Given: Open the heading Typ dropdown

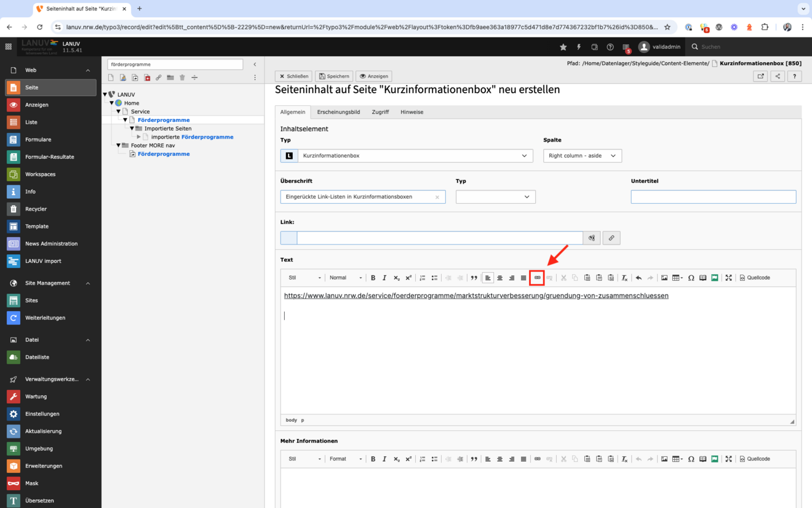Looking at the screenshot, I should click(x=496, y=196).
